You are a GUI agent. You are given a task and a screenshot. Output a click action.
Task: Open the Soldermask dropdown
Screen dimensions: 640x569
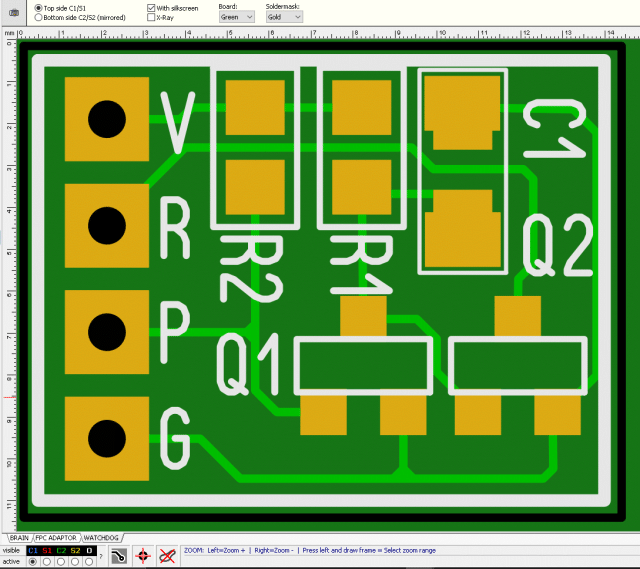coord(283,17)
